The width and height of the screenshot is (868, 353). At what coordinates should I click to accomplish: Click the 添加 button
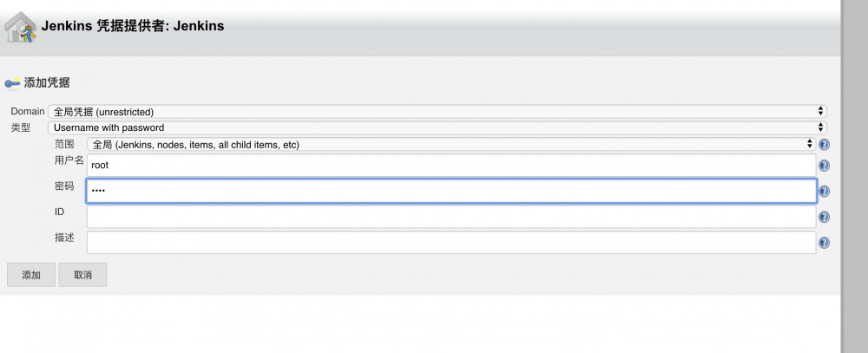[x=31, y=275]
